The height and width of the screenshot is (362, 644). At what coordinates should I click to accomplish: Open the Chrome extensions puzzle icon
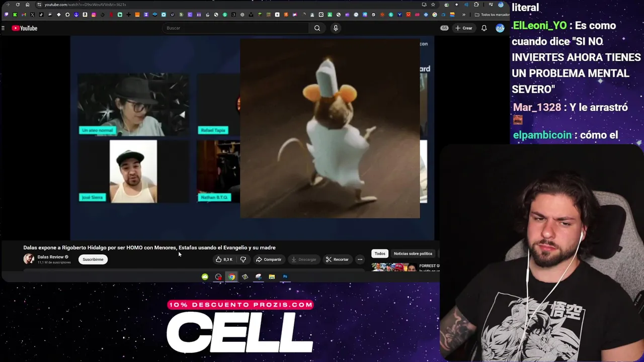click(x=476, y=5)
